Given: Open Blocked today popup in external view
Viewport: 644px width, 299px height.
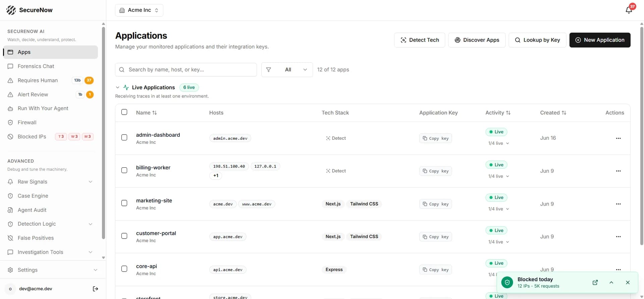Looking at the screenshot, I should click(595, 283).
